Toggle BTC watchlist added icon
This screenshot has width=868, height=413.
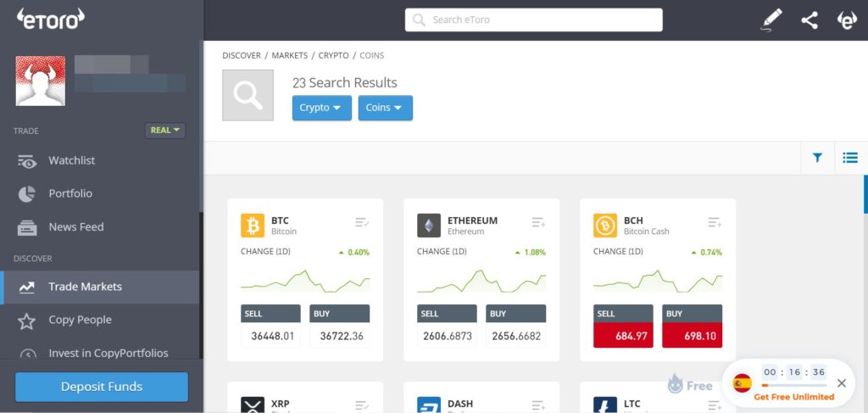(x=362, y=222)
